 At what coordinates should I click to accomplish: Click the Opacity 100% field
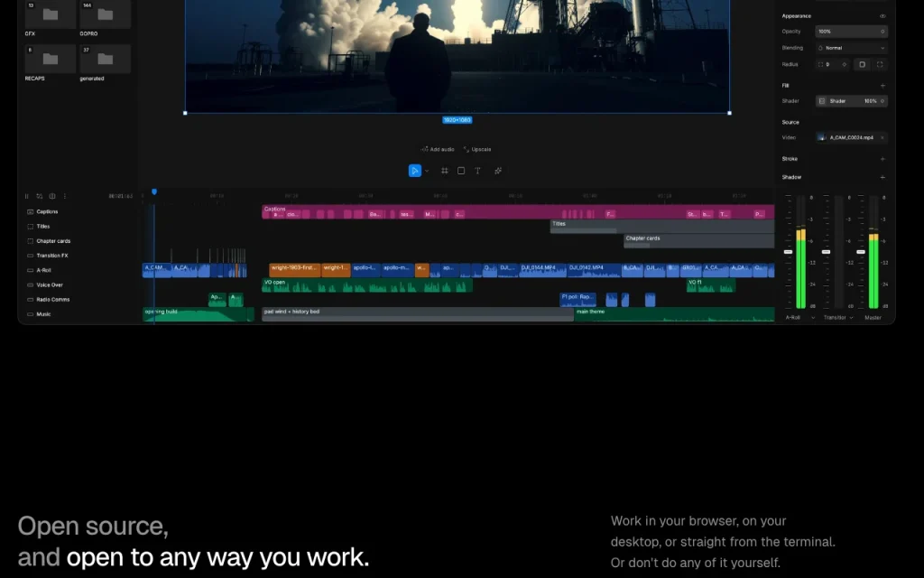coord(851,32)
